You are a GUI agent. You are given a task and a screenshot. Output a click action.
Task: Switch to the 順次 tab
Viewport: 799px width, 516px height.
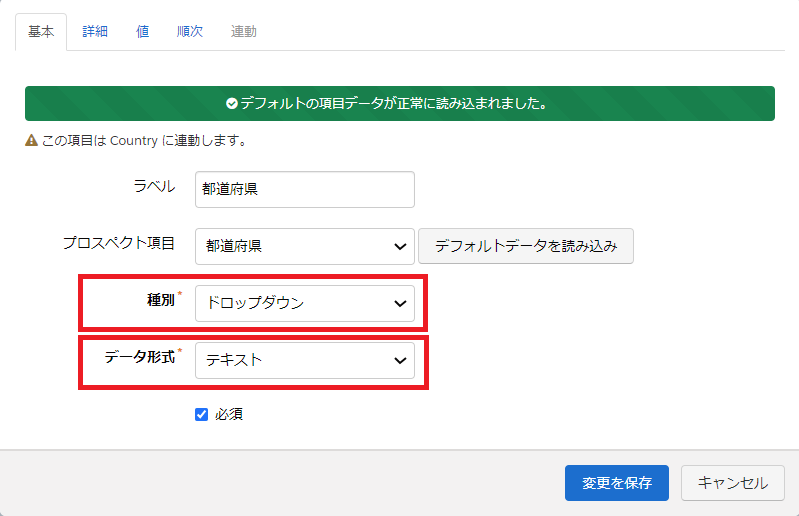(x=190, y=32)
